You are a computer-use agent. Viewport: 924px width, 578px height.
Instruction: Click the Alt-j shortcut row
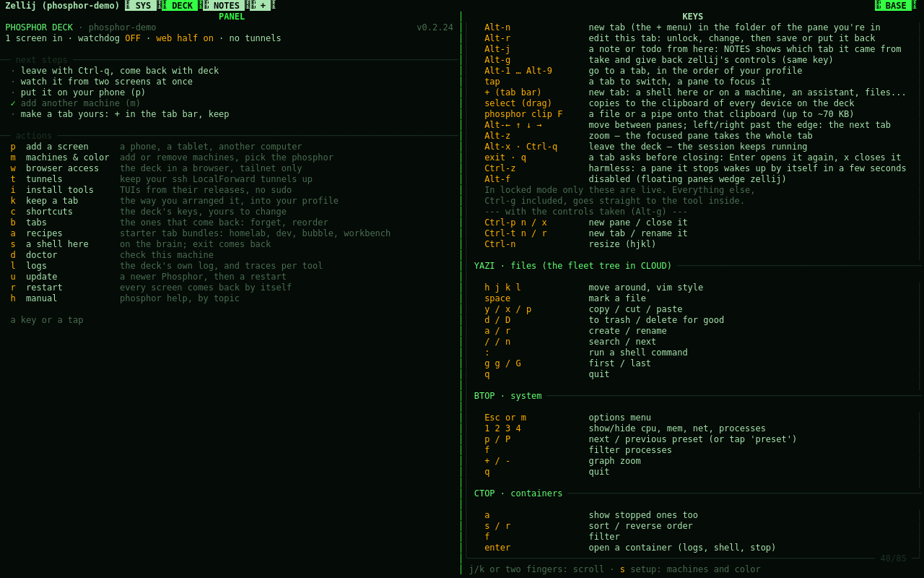(x=693, y=49)
